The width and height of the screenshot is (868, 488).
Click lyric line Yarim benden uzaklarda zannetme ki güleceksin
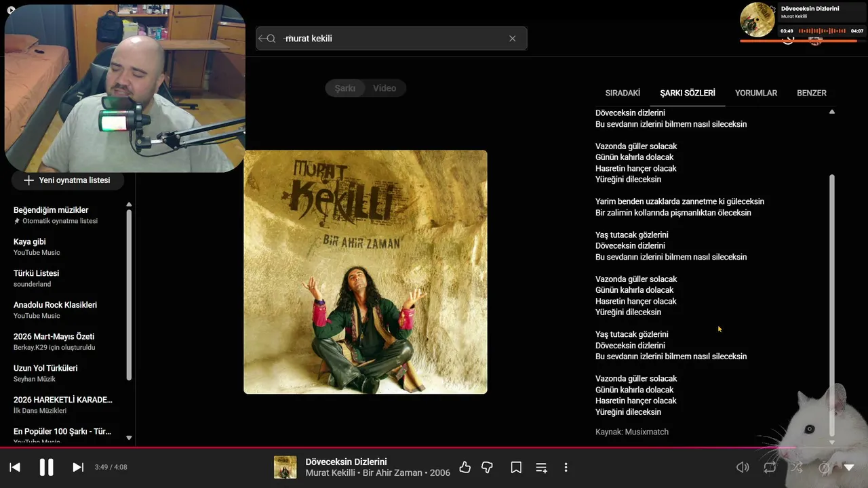[x=679, y=201]
